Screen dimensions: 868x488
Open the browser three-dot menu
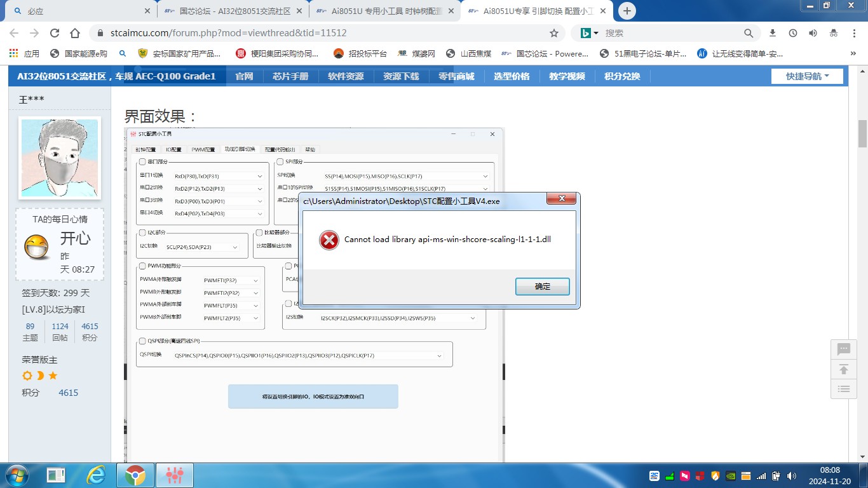pyautogui.click(x=853, y=33)
